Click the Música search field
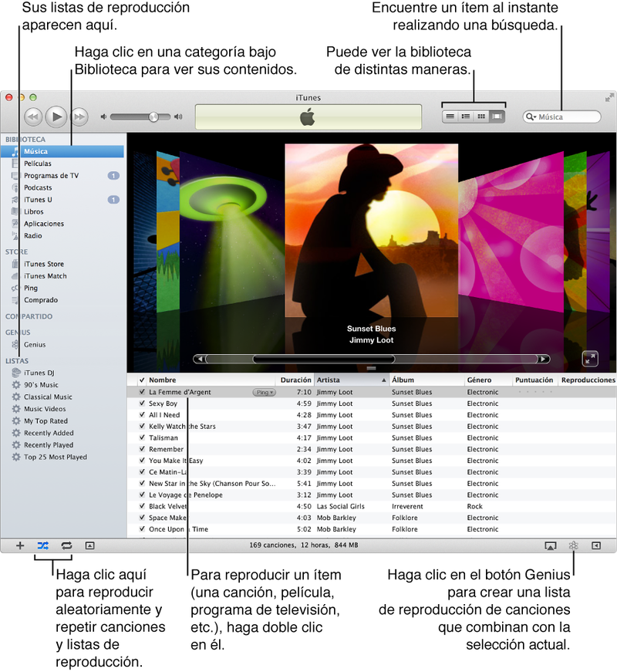This screenshot has width=617, height=672. pos(561,117)
